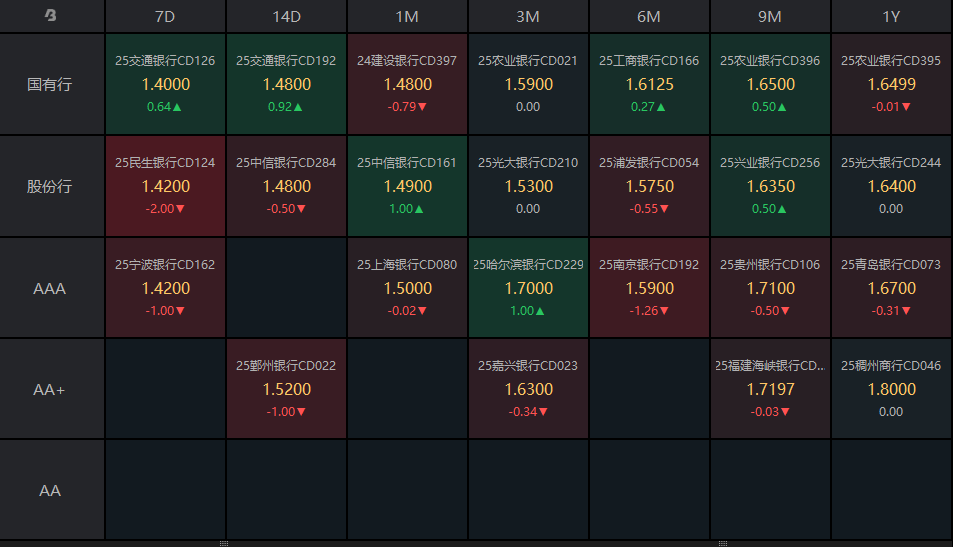The image size is (953, 547).
Task: Click the left bottom splitter handle
Action: click(224, 543)
